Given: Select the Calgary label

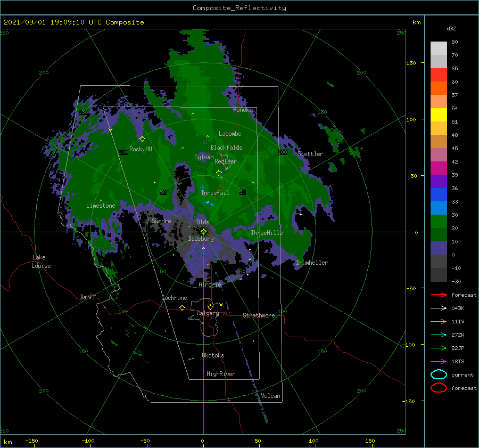Looking at the screenshot, I should tap(208, 313).
